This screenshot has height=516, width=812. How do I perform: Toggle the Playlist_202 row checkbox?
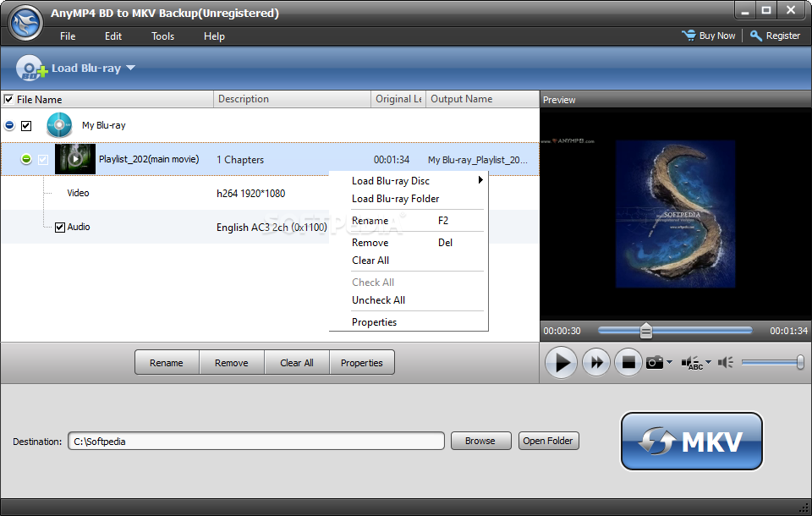coord(43,160)
